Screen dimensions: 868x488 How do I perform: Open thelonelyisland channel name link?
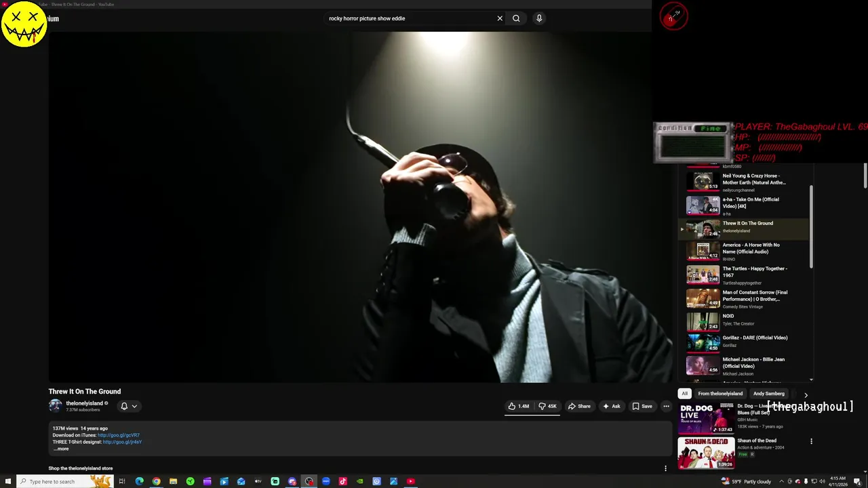coord(84,403)
